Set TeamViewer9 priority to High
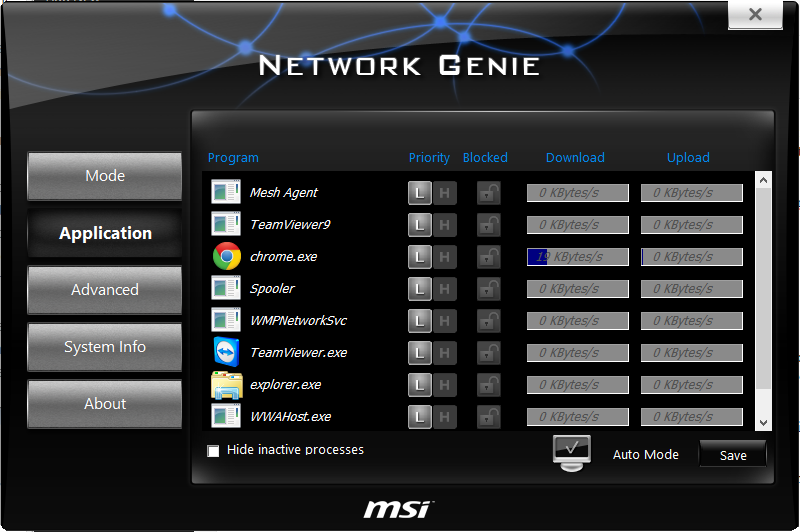The width and height of the screenshot is (800, 532). coord(444,225)
